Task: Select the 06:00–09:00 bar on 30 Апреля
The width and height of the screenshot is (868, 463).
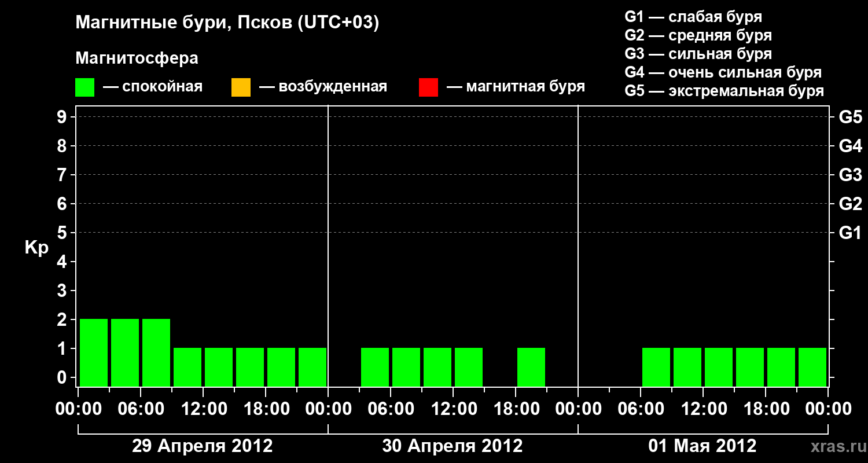Action: point(406,367)
